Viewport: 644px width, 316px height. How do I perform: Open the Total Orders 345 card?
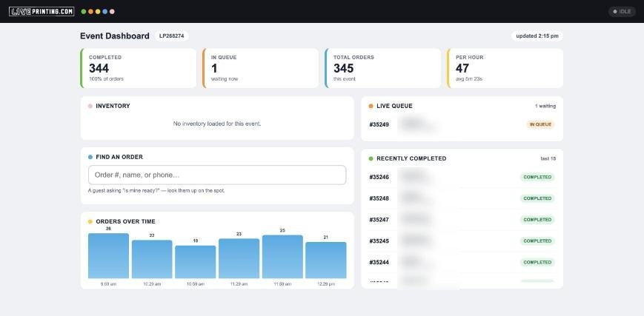pos(383,68)
